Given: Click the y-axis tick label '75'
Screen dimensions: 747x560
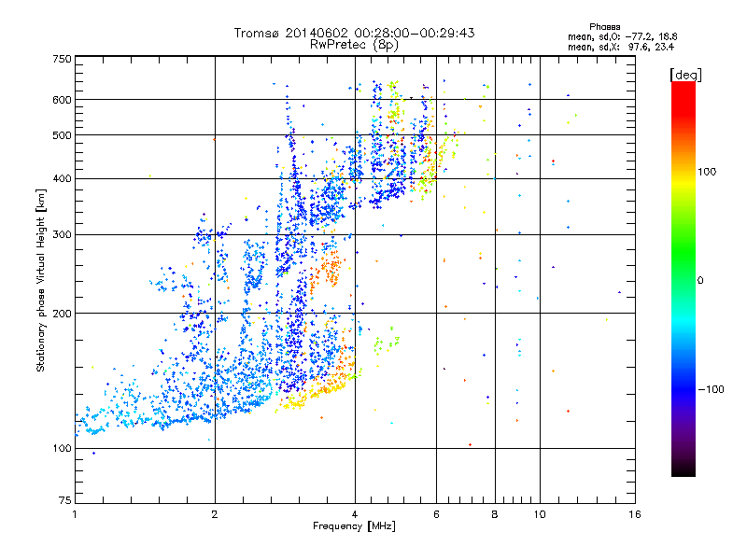Looking at the screenshot, I should coord(65,500).
